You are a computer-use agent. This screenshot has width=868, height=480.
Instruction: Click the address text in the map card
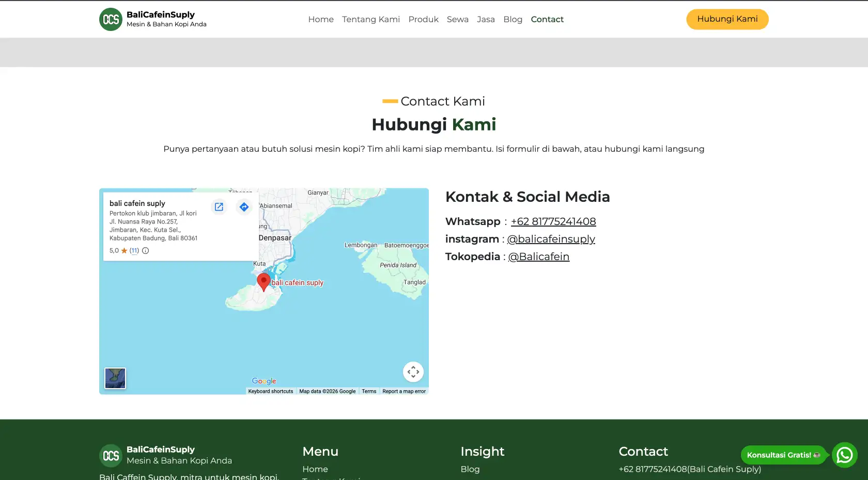pos(153,226)
